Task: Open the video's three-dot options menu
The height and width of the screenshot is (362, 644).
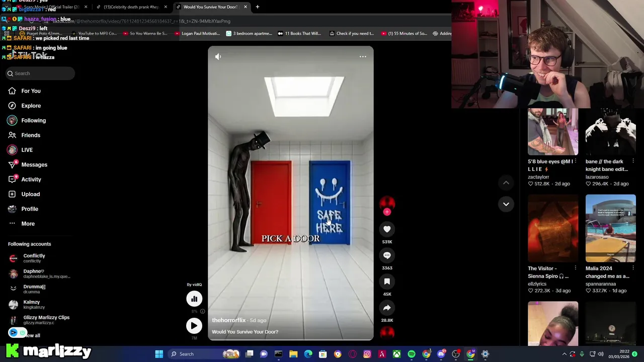Action: [x=363, y=57]
